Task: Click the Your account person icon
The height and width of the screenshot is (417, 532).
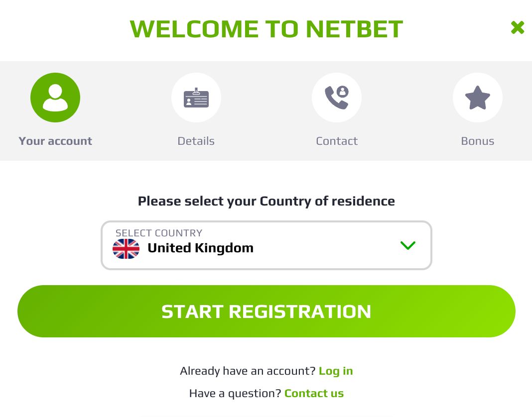Action: [55, 98]
